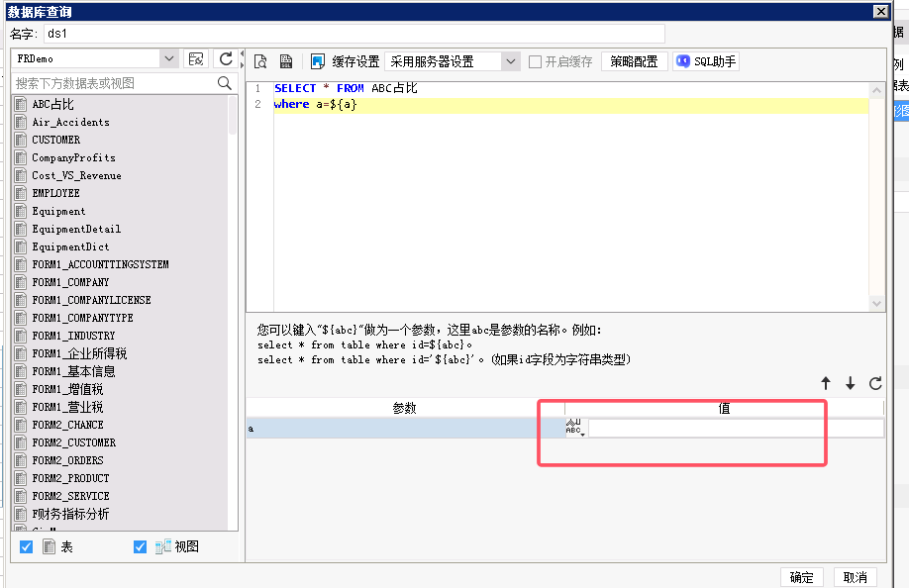Click SQL editor scroll down arrow
The height and width of the screenshot is (588, 909).
876,303
